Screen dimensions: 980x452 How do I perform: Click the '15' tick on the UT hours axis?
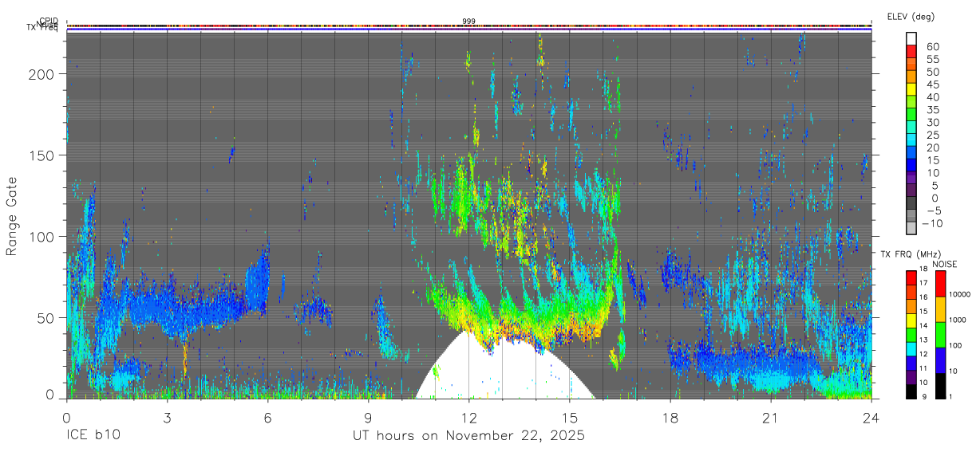pos(570,417)
